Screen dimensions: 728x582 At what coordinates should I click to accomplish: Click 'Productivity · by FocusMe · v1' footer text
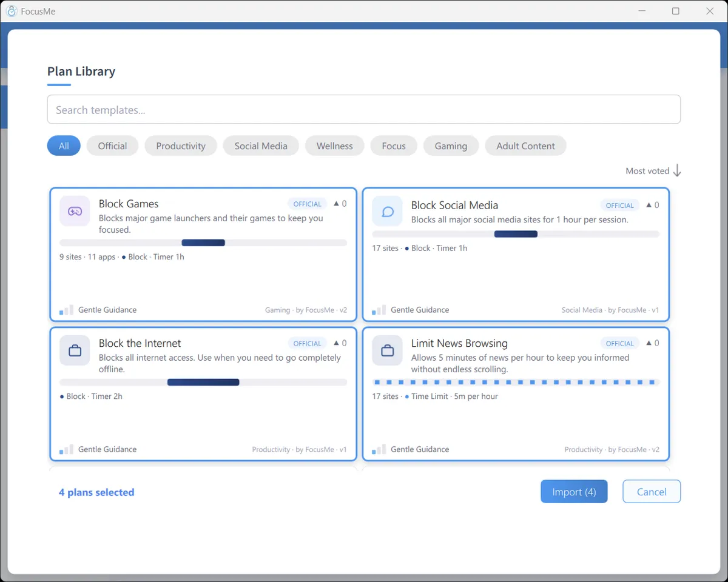click(x=299, y=449)
